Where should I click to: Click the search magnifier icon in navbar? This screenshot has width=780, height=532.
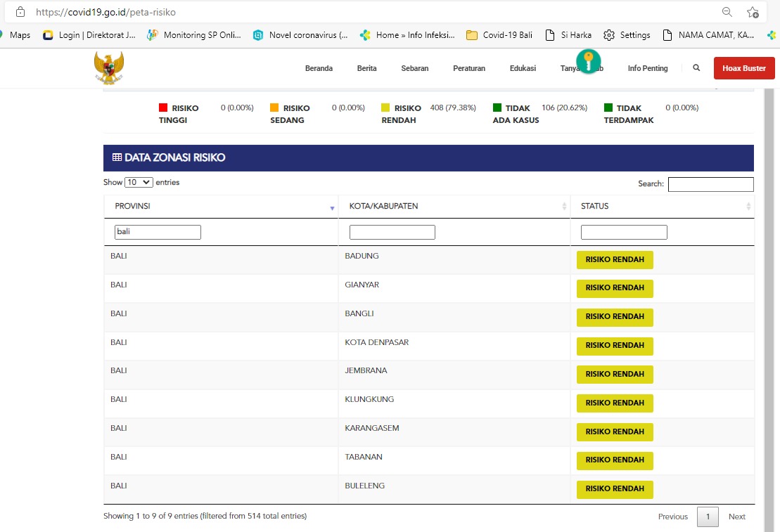[696, 68]
